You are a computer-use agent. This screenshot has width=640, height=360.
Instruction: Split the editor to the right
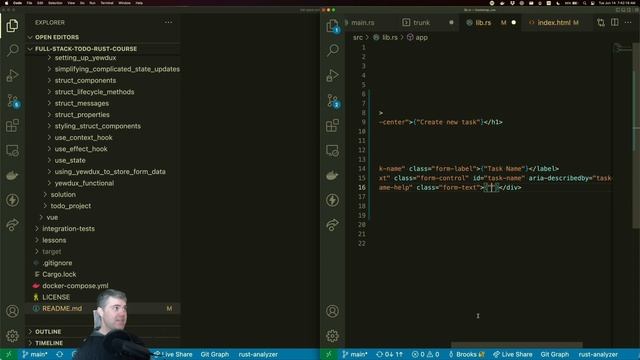[614, 22]
